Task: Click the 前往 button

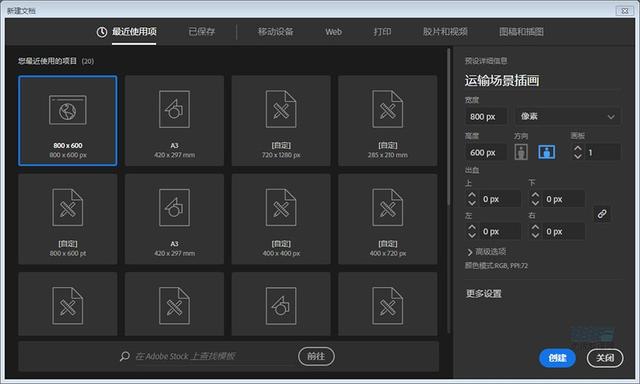Action: click(x=316, y=356)
